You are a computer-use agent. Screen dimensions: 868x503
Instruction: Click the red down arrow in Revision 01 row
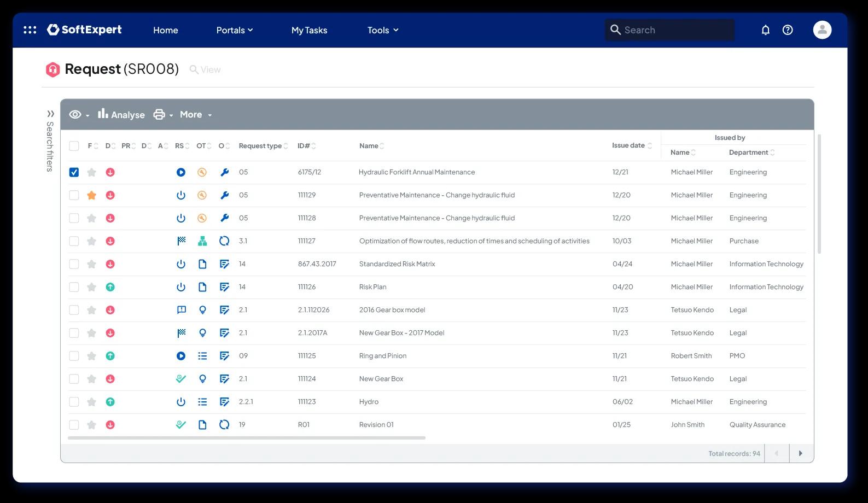click(110, 425)
